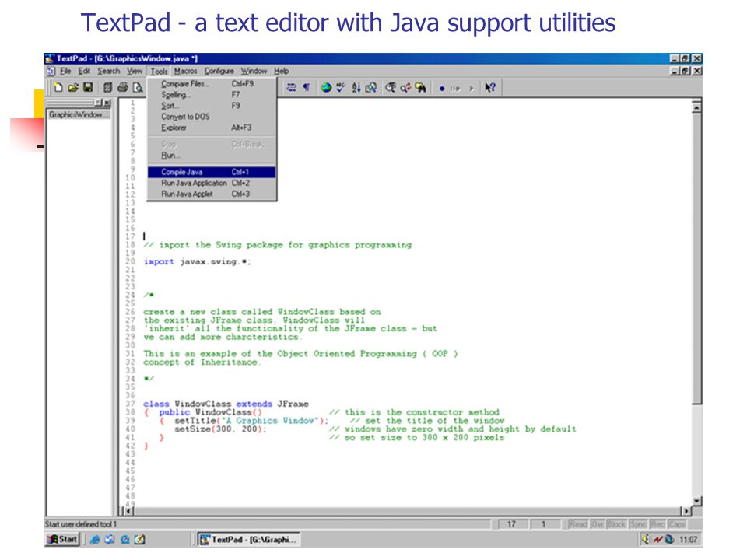Choose Run... from Tools menu
Viewport: 747px width, 560px height.
click(212, 156)
